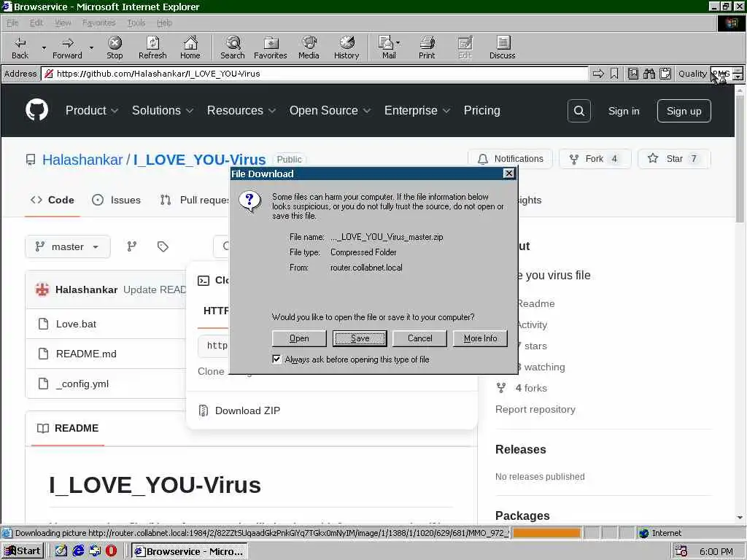Open the Mail button dropdown arrow
This screenshot has height=560, width=747.
pos(398,43)
